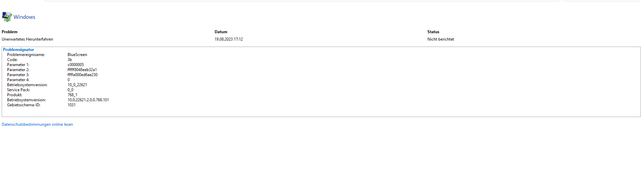Click Gebietsschema-ID value 1031
This screenshot has height=169, width=644.
point(72,105)
